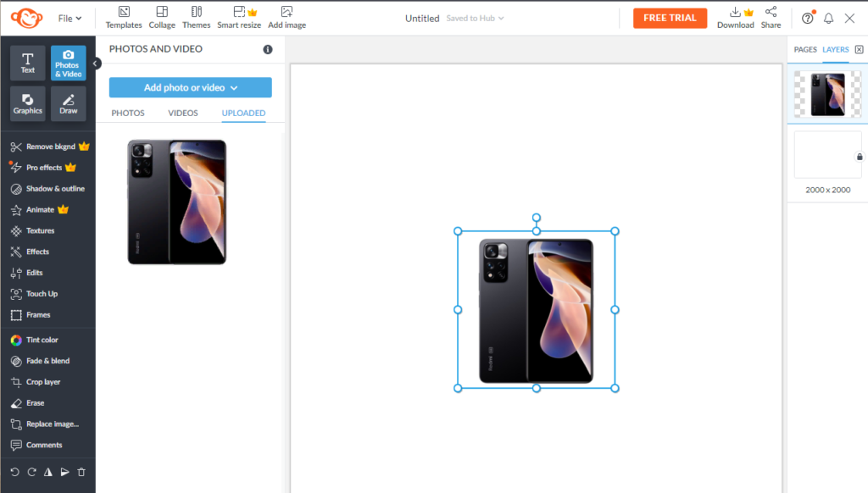
Task: Open the Graphics panel
Action: 28,104
